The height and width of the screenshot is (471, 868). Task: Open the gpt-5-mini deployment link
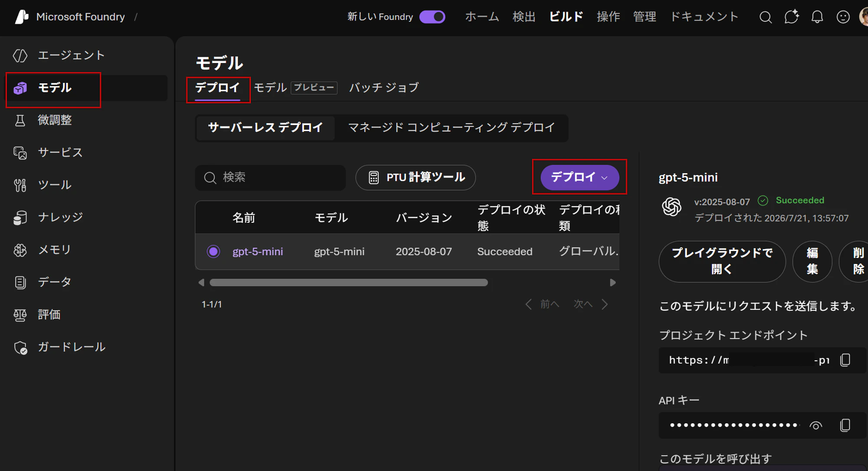point(258,252)
